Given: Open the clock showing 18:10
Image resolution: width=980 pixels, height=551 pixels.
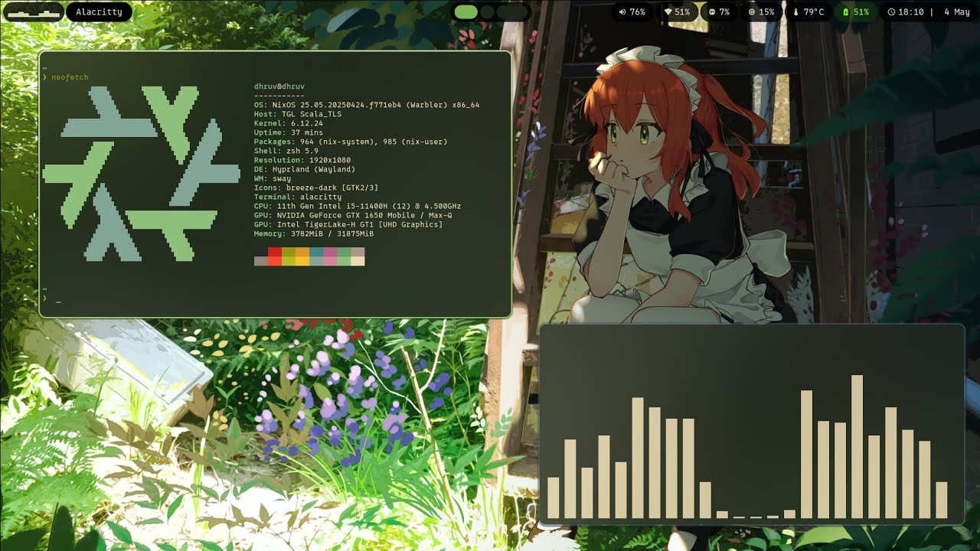Looking at the screenshot, I should click(x=905, y=12).
